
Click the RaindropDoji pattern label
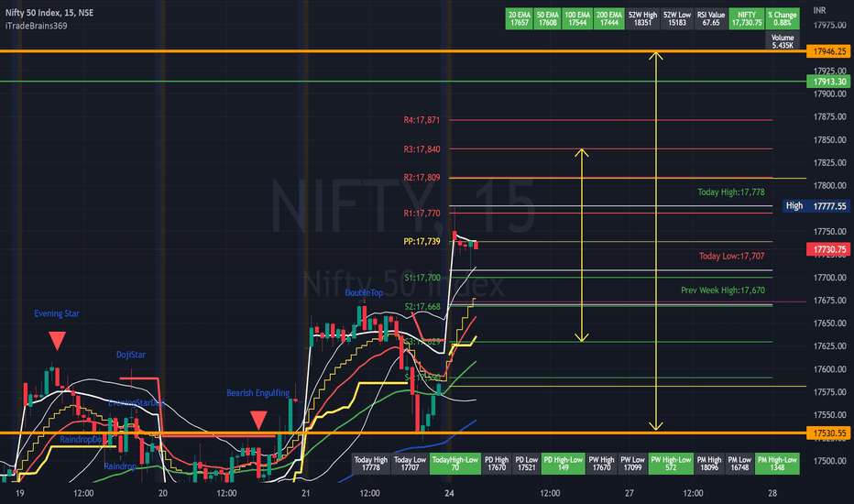[x=81, y=440]
